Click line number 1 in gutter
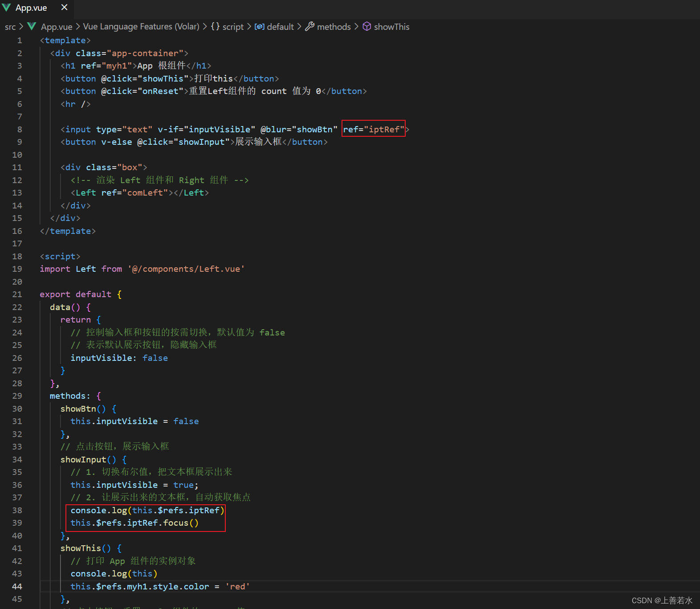Screen dimensions: 700x609 tap(20, 41)
